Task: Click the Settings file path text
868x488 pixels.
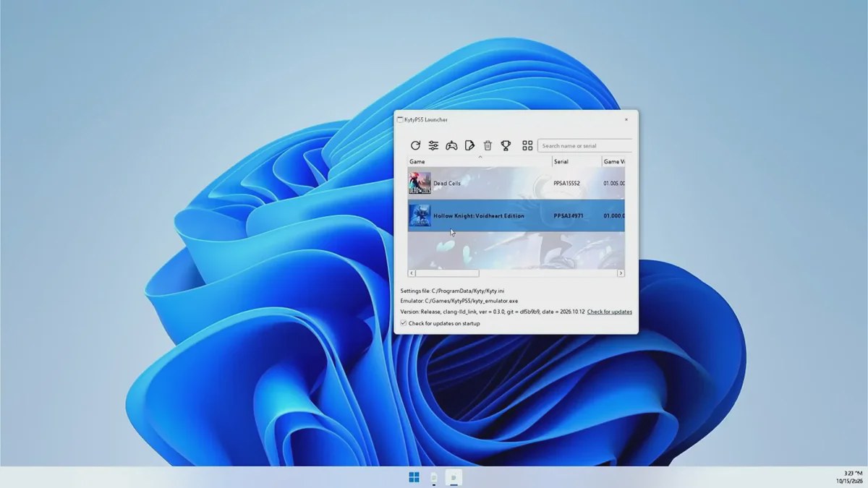Action: coord(452,291)
